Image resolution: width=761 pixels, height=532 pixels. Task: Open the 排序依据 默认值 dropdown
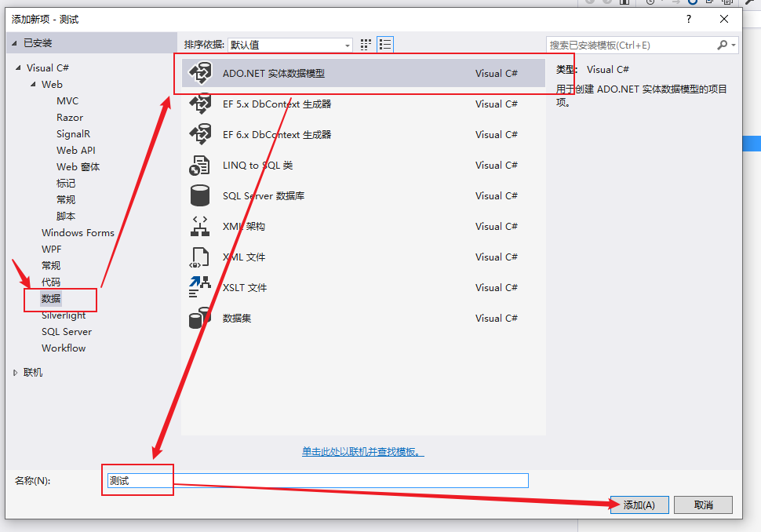(289, 46)
